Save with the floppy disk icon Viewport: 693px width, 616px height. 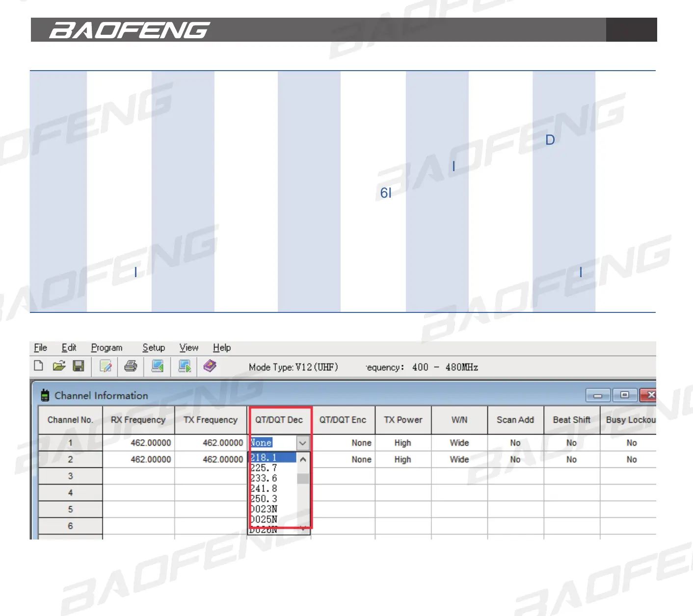click(79, 366)
